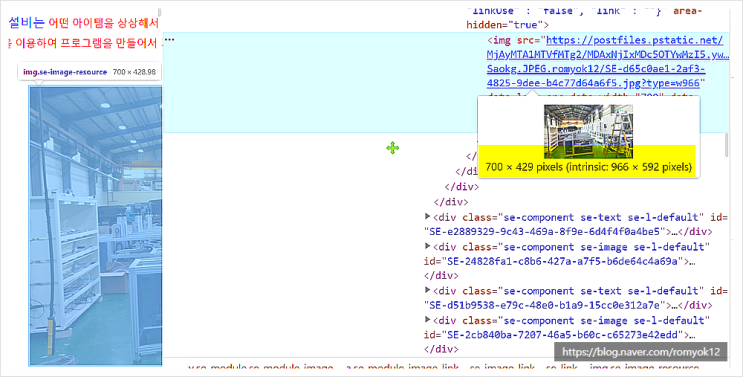
Task: Click the area-hidden="true" attribute line
Action: [507, 25]
